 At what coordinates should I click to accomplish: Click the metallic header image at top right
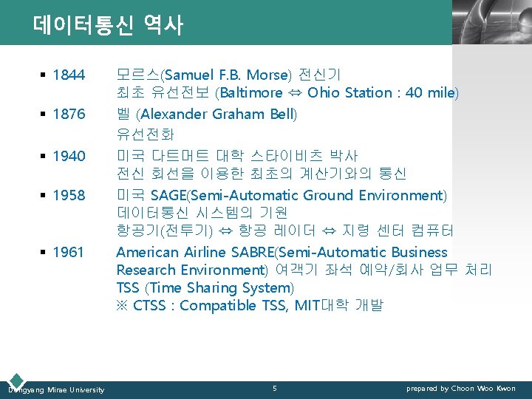[x=492, y=22]
